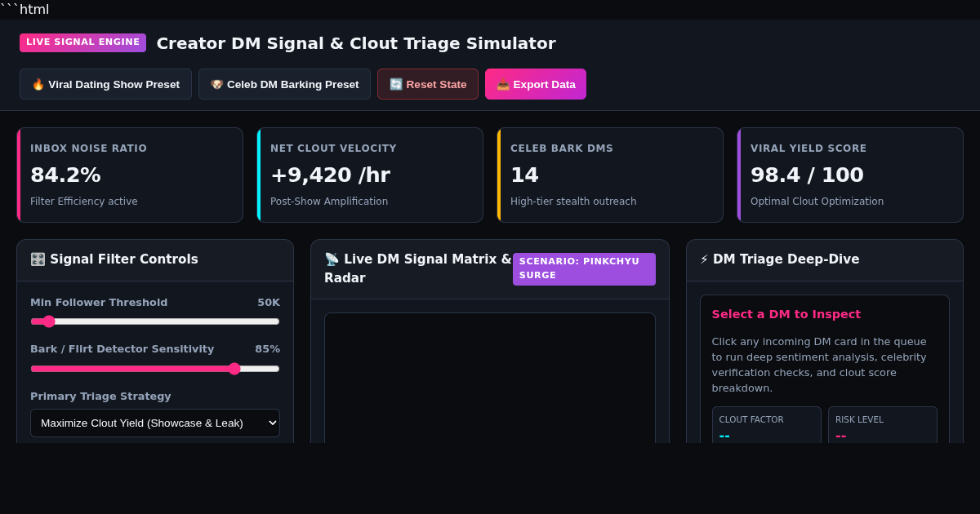Open the Primary Triage Strategy dropdown

point(155,423)
